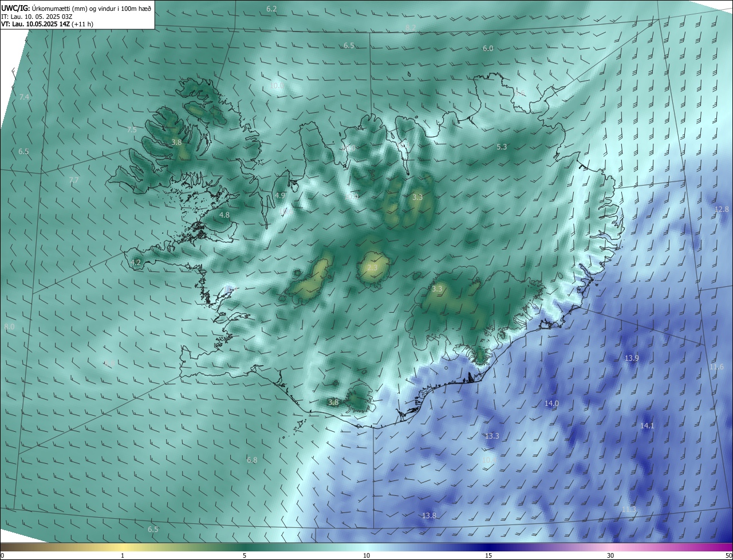The image size is (733, 560).
Task: Click the 7.4 value label
Action: coord(24,97)
